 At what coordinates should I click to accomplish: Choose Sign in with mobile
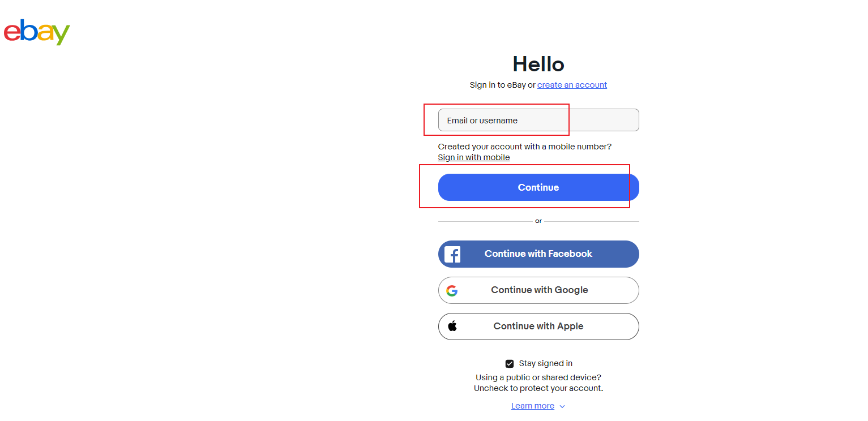[474, 157]
